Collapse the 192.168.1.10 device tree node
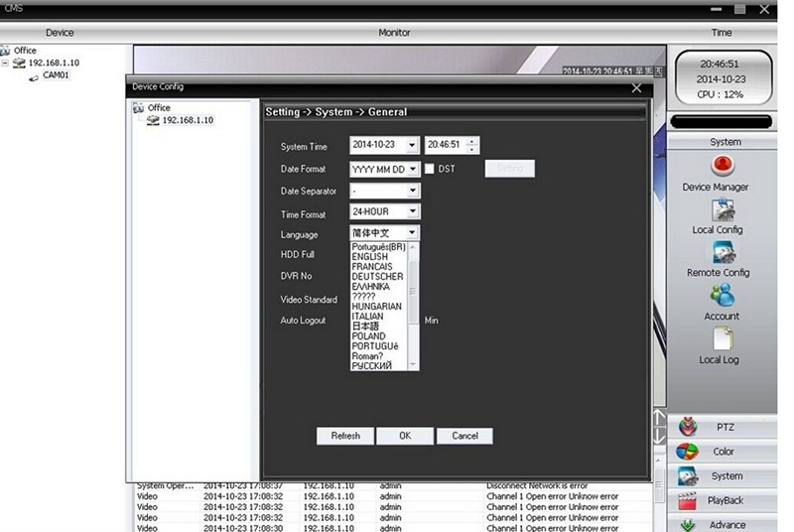The width and height of the screenshot is (794, 532). tap(6, 63)
